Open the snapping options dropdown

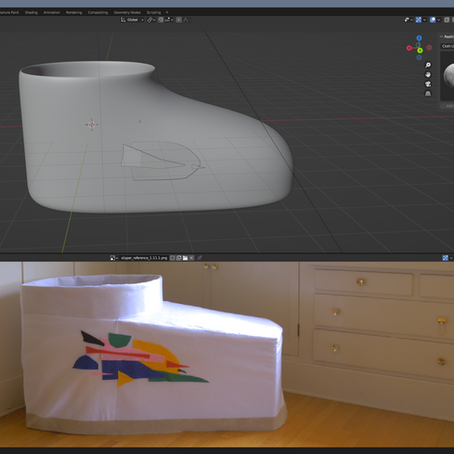pyautogui.click(x=169, y=20)
